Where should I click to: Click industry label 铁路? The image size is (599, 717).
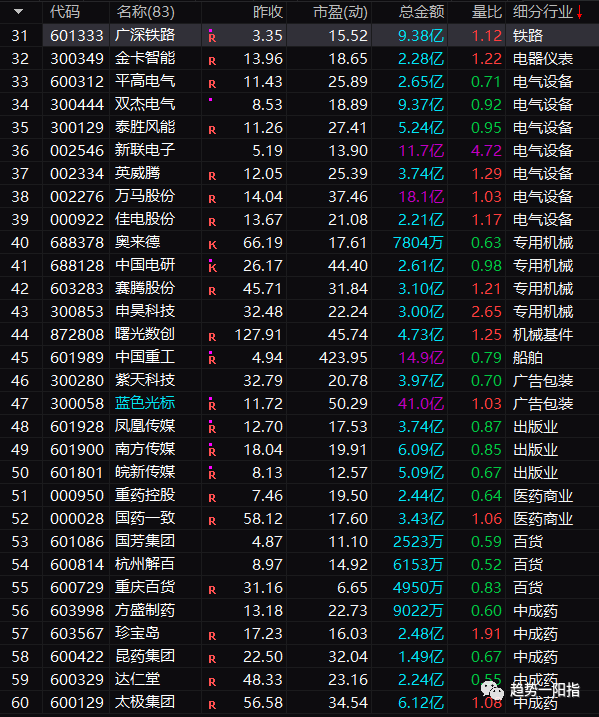pyautogui.click(x=528, y=36)
